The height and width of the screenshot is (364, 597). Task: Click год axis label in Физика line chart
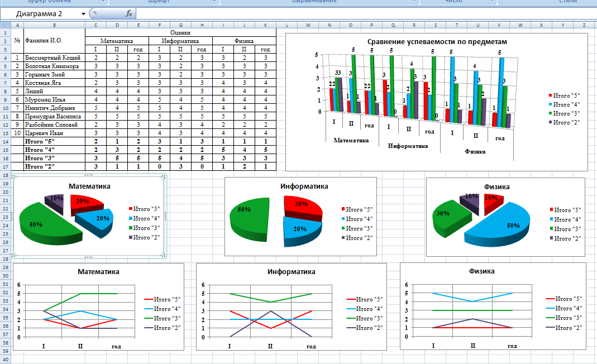[512, 346]
